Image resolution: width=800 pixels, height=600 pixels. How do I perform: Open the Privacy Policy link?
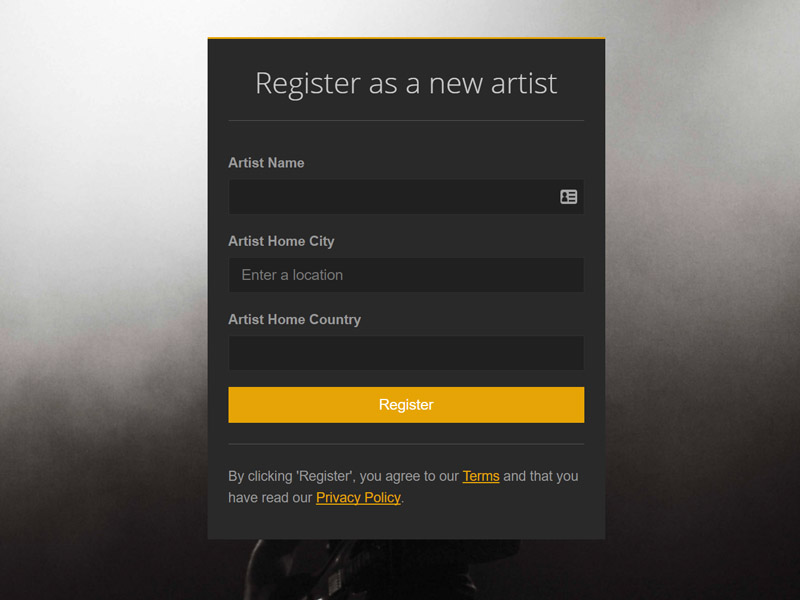[358, 497]
